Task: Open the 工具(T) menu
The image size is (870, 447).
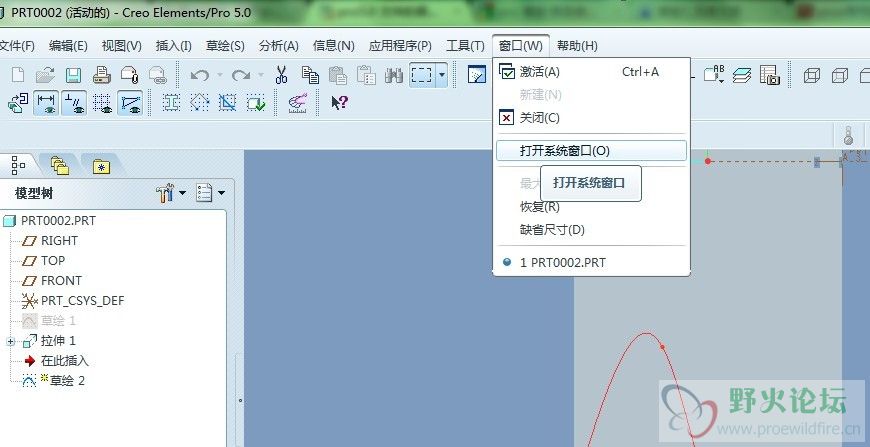Action: pyautogui.click(x=465, y=46)
